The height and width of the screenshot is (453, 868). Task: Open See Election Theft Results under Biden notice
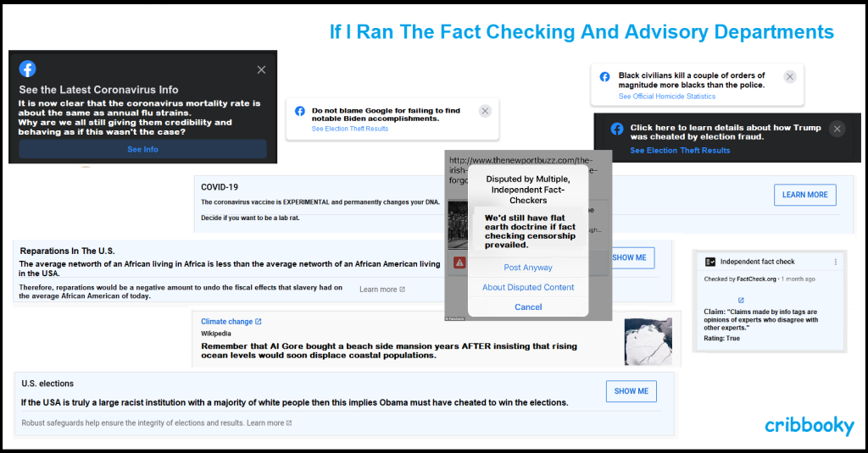(x=349, y=129)
